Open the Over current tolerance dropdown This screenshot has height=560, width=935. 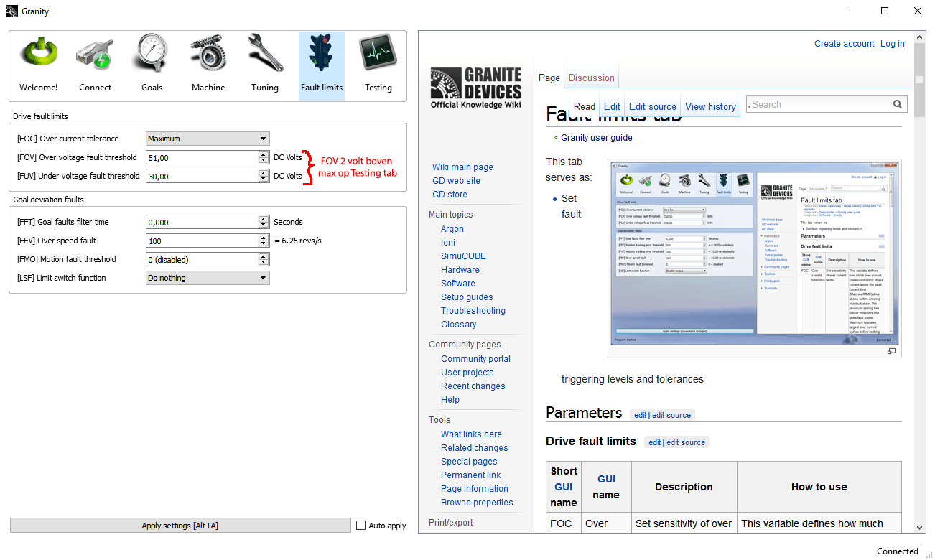tap(208, 139)
